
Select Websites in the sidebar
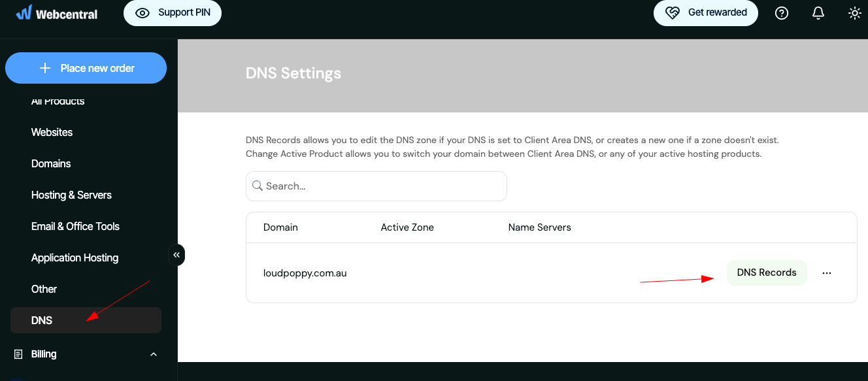coord(52,132)
